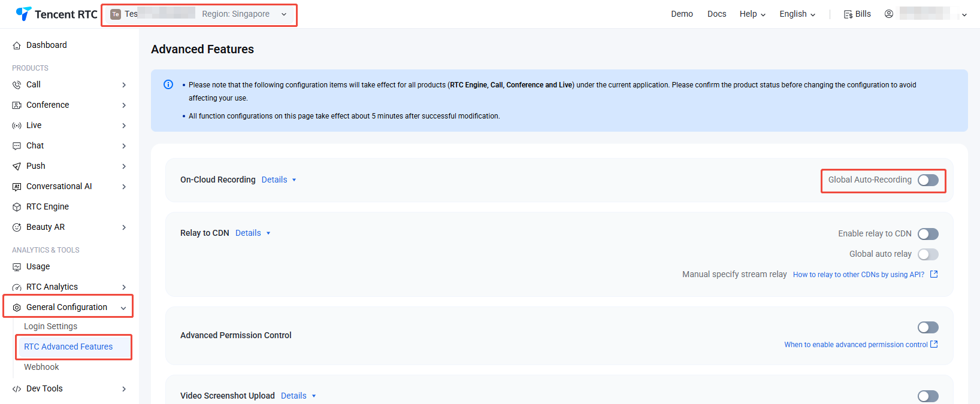The width and height of the screenshot is (980, 404).
Task: Click the Bills invoice icon
Action: [x=848, y=14]
